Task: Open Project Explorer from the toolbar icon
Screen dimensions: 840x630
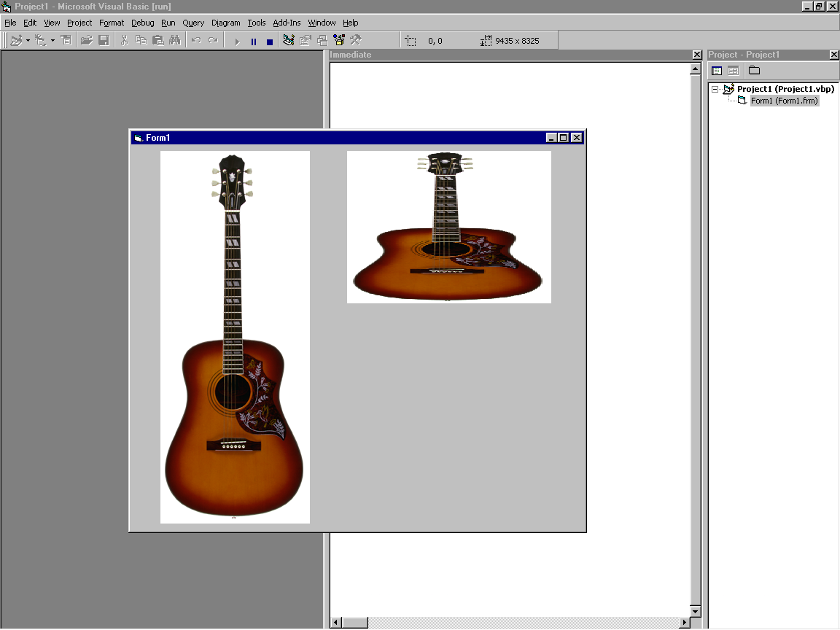Action: point(289,40)
